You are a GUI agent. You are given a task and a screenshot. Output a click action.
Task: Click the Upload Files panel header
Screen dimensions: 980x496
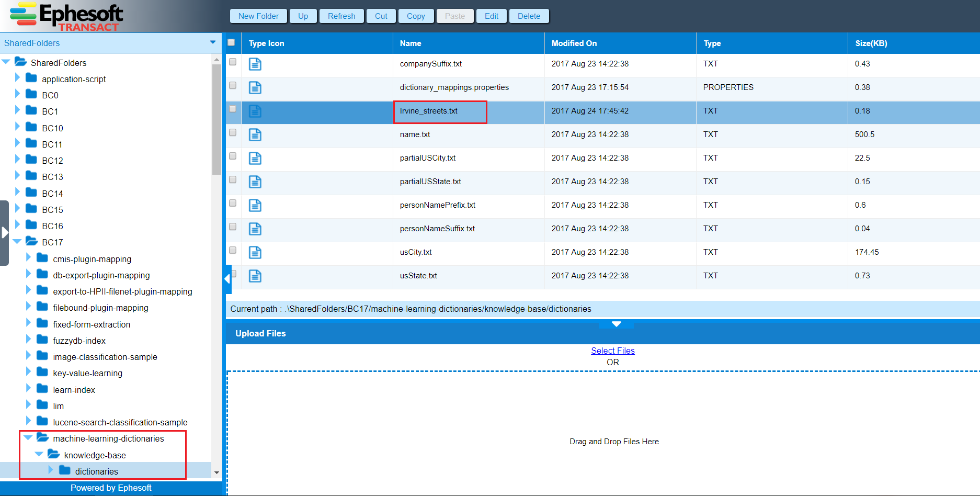point(603,333)
